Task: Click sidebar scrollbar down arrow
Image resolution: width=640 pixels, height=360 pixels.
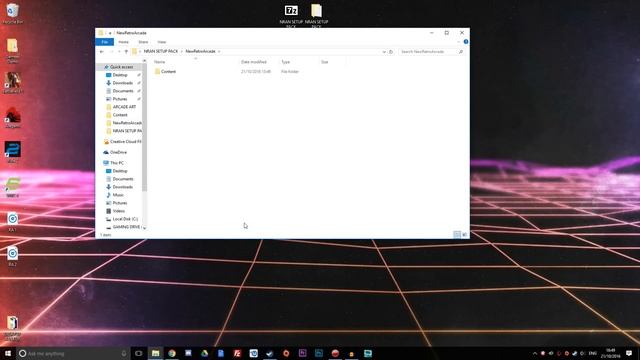Action: click(144, 228)
